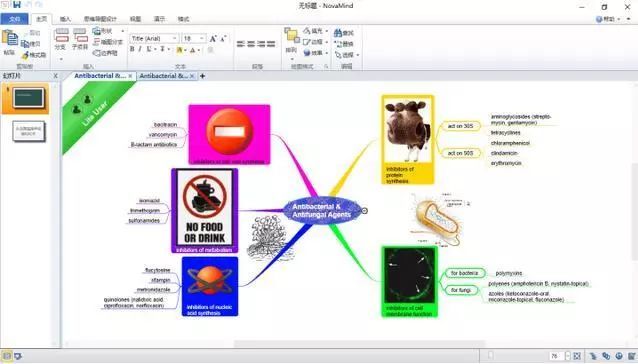
Task: Select the second slide thumbnail
Action: click(x=28, y=131)
